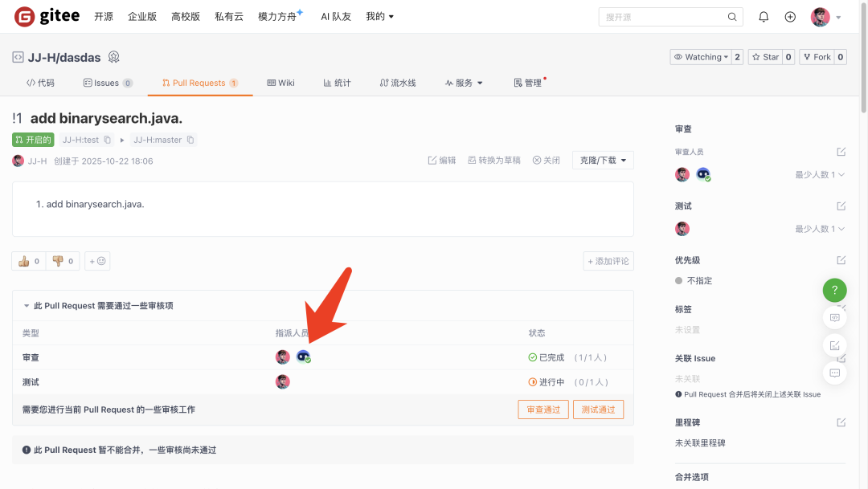This screenshot has height=489, width=868.
Task: Open the green question-mark help bubble
Action: [834, 290]
